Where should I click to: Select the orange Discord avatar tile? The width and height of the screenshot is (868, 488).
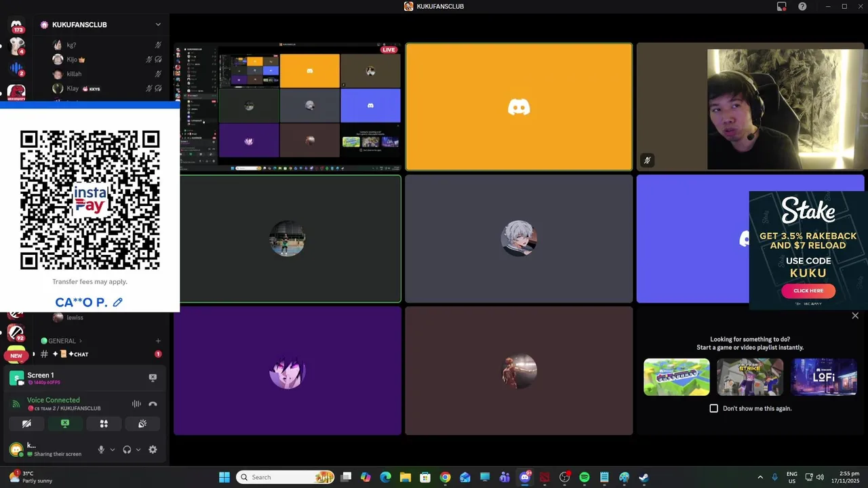click(519, 107)
